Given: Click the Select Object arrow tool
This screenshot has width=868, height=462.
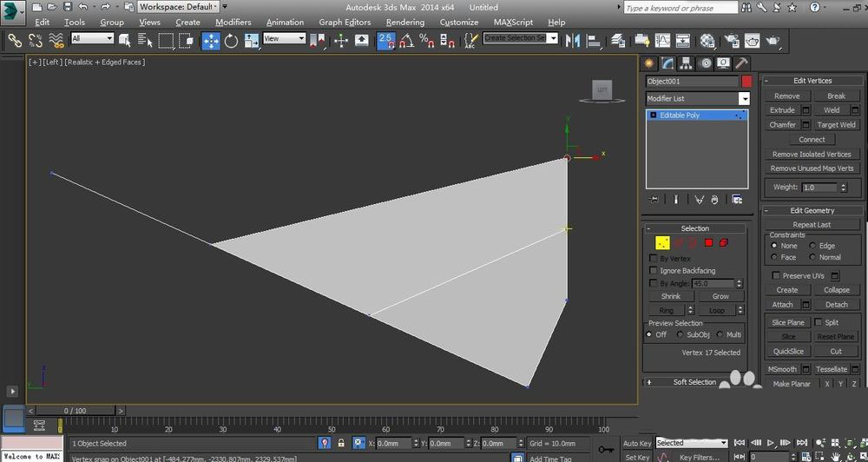Looking at the screenshot, I should 124,41.
